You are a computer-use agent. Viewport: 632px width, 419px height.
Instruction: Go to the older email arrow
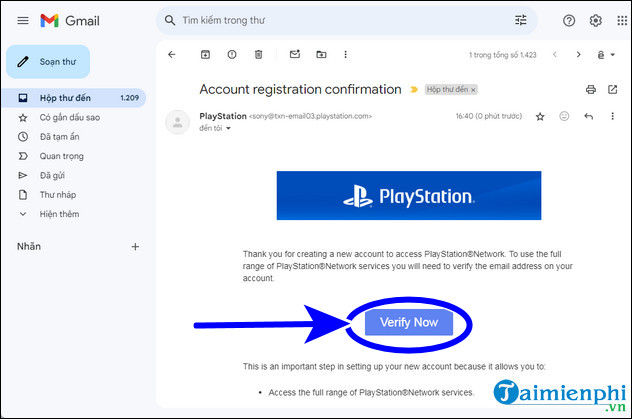pyautogui.click(x=578, y=54)
